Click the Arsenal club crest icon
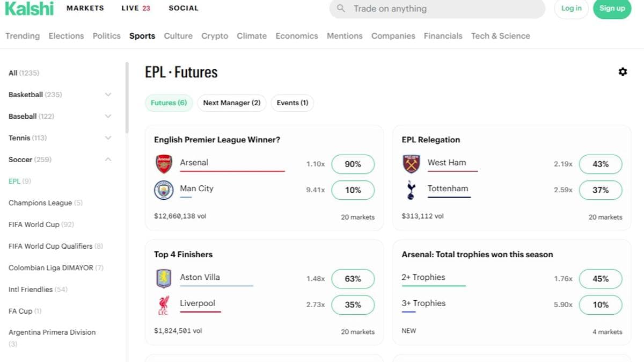Screen dimensions: 644x362 (164, 164)
